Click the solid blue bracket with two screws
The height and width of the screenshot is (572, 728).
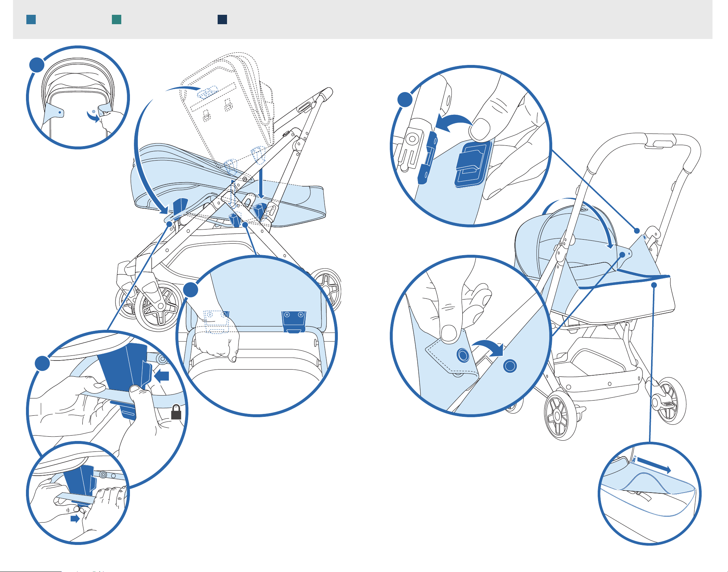point(294,322)
